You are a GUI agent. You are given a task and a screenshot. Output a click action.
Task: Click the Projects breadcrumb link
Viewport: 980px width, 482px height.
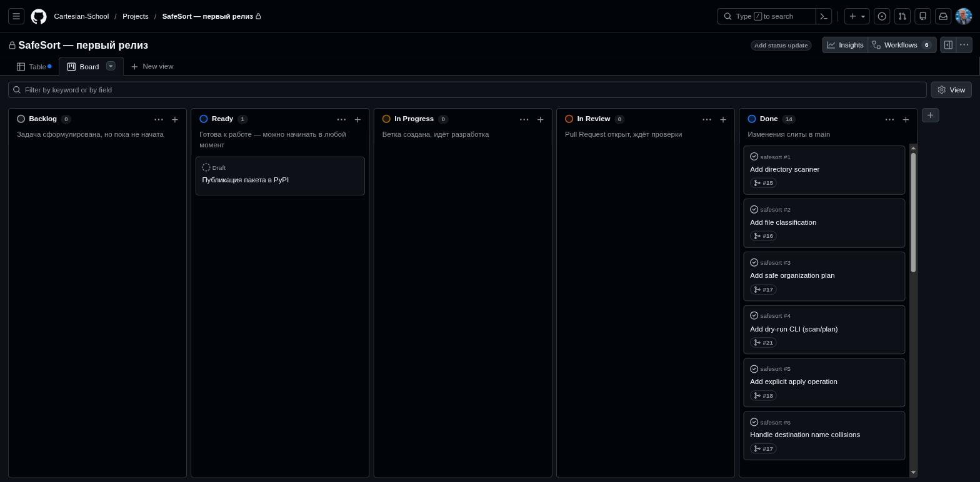pyautogui.click(x=136, y=16)
